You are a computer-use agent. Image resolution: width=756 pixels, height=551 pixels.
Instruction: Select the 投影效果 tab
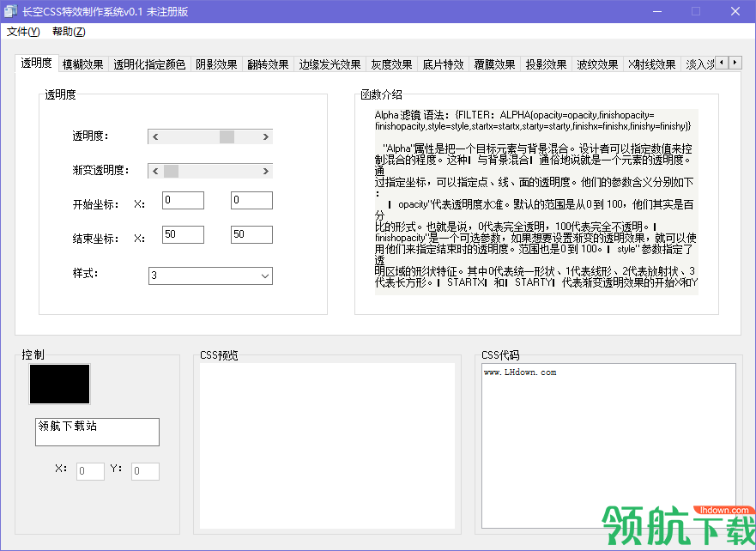(547, 64)
